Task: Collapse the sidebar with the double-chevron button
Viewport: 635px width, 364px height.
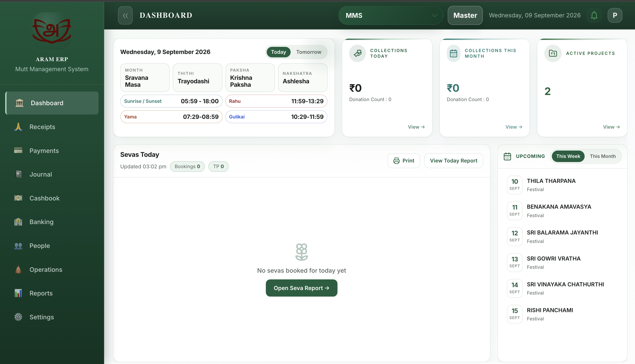Action: [x=125, y=15]
